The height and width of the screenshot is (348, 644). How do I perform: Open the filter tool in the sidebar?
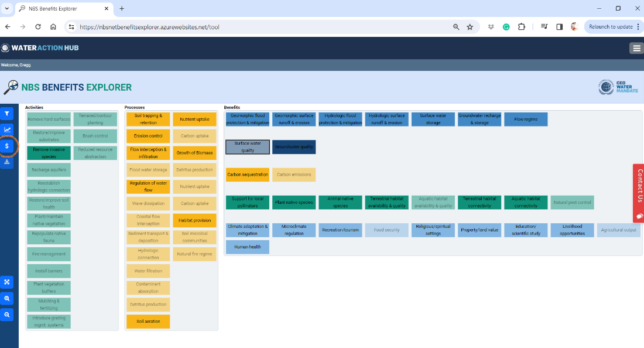coord(7,114)
